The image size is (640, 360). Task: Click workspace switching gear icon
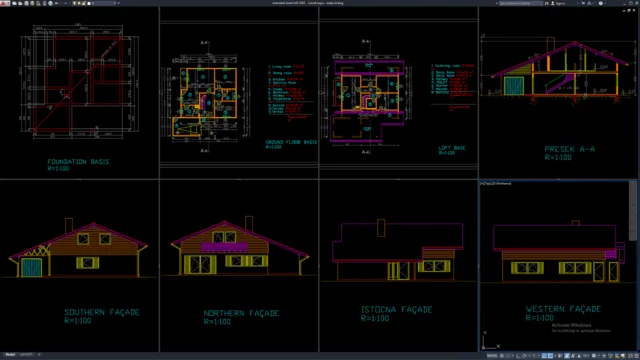(594, 356)
